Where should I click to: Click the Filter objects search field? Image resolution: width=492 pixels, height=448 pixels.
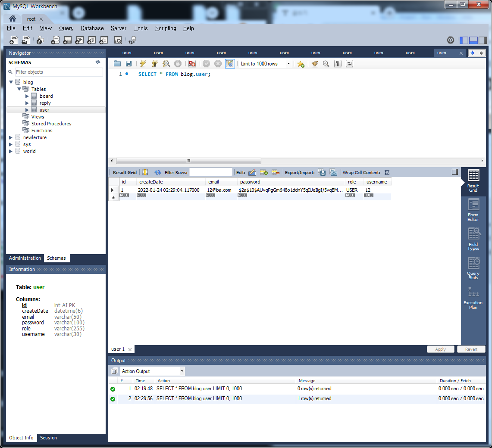click(59, 72)
